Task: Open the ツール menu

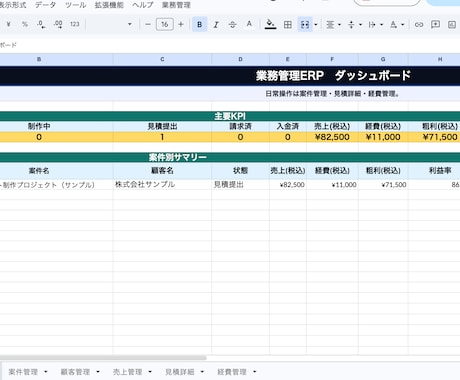Action: [76, 5]
